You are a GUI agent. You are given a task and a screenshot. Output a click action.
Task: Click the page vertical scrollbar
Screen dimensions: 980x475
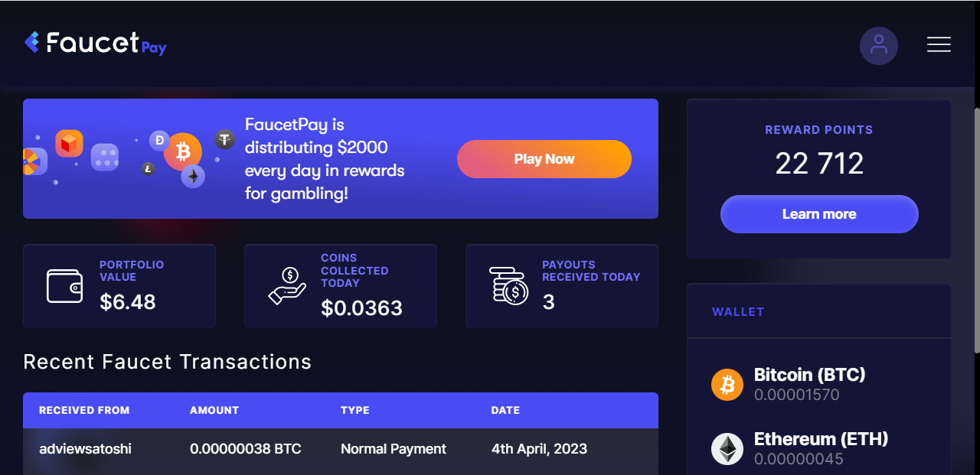(975, 229)
